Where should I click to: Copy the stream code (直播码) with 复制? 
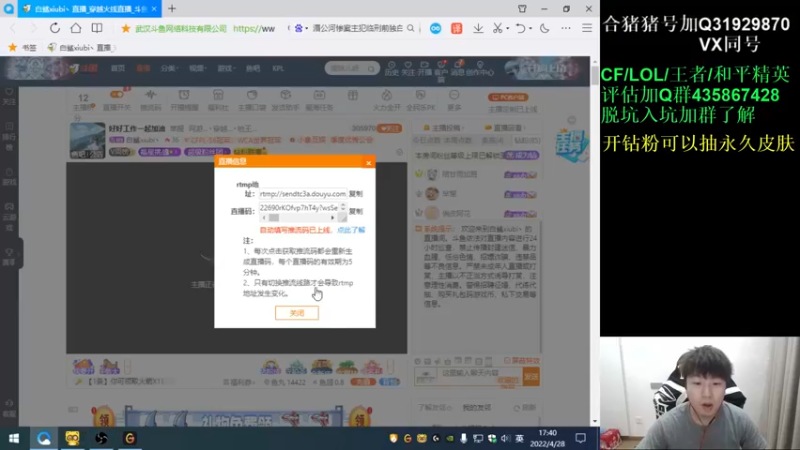point(356,211)
